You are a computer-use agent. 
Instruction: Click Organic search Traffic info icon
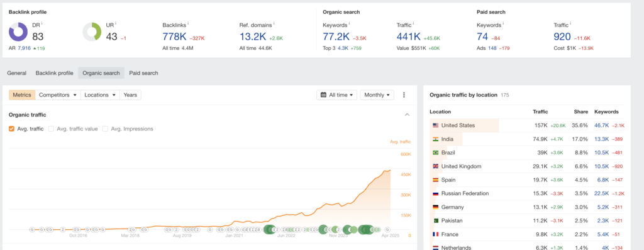pyautogui.click(x=414, y=24)
